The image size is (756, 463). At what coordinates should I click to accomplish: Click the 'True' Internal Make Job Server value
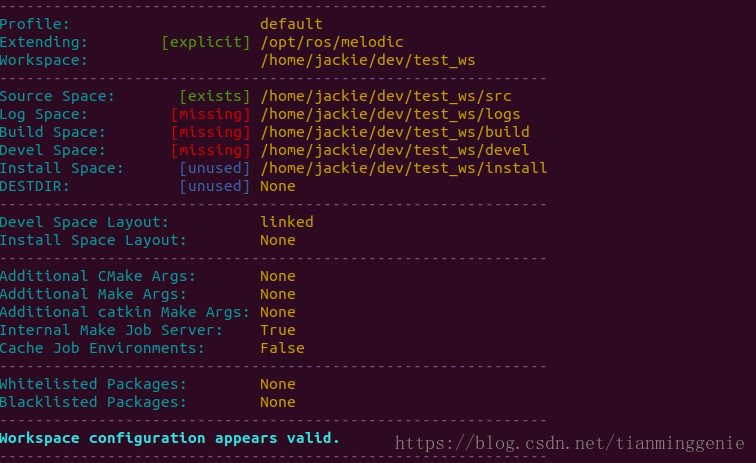pyautogui.click(x=278, y=330)
